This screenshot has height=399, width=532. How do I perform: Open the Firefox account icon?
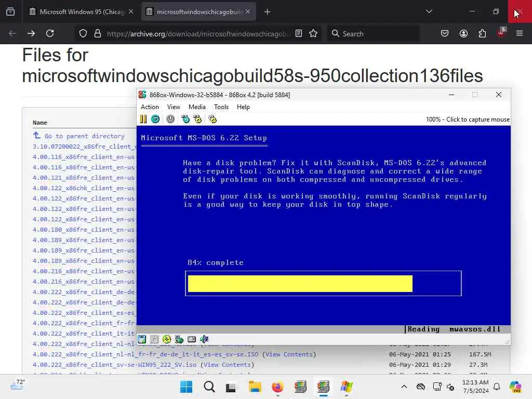coord(463,33)
